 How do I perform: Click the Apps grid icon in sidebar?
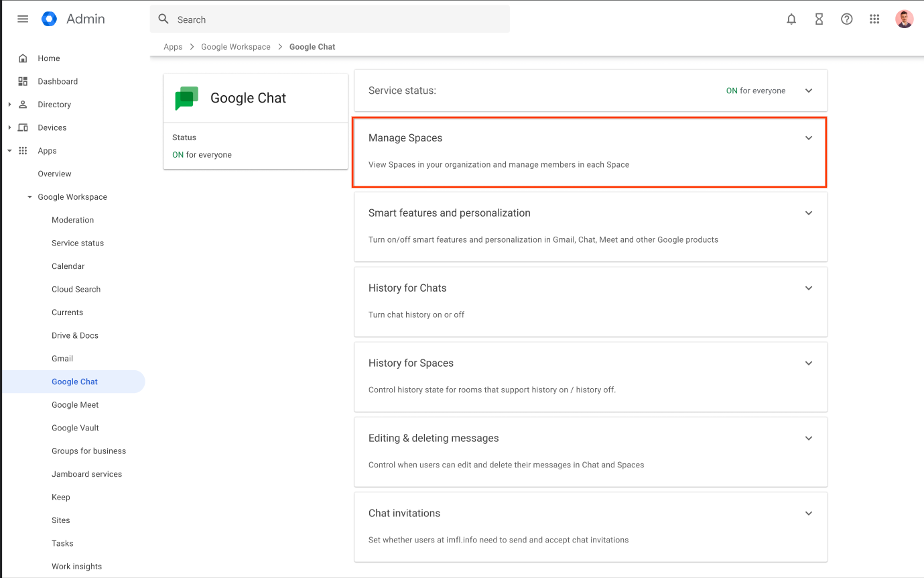(23, 151)
